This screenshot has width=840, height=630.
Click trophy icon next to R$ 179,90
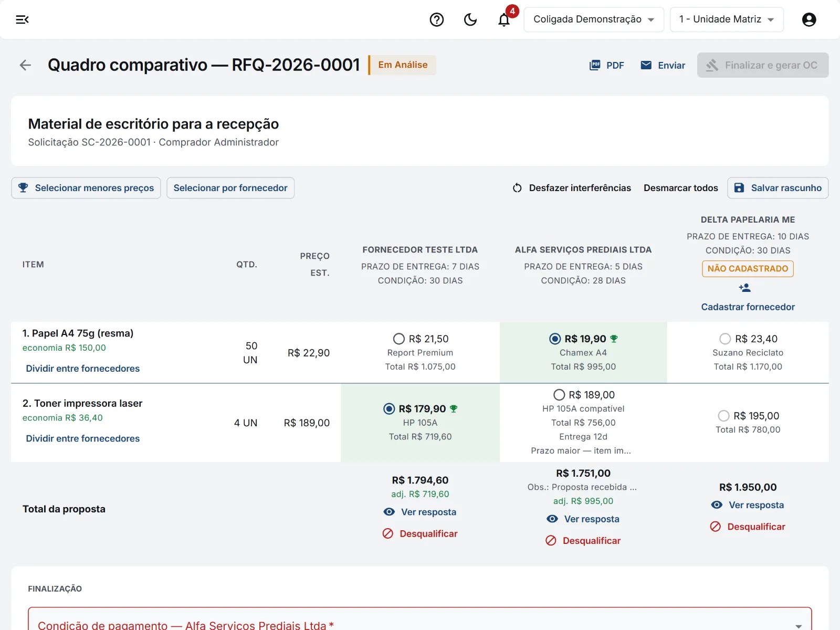(454, 409)
